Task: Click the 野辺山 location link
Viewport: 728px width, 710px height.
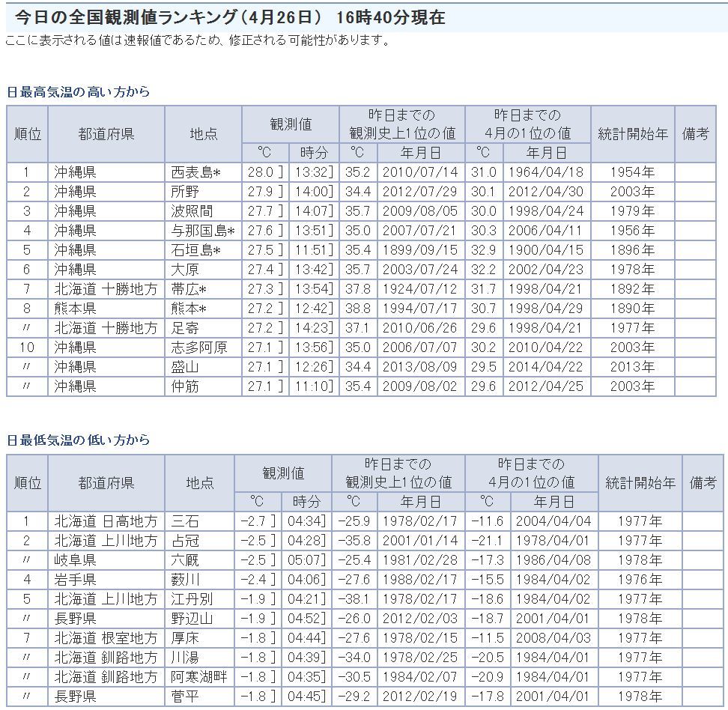Action: coord(190,619)
